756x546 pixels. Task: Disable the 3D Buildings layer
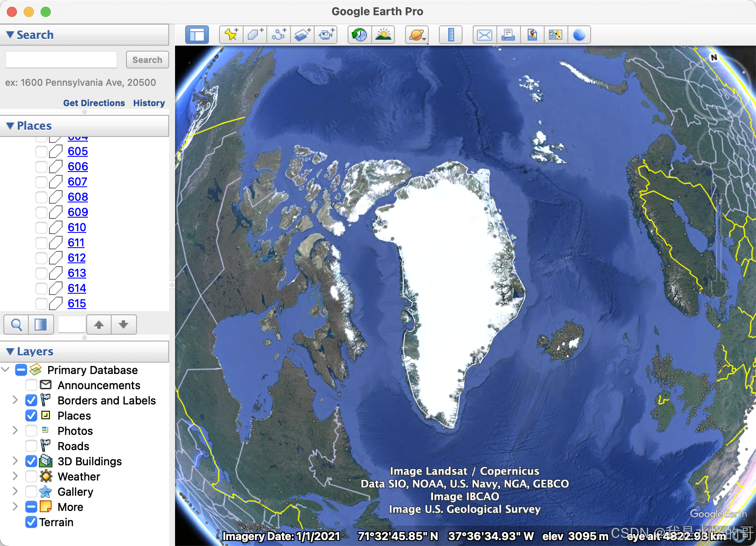click(31, 461)
